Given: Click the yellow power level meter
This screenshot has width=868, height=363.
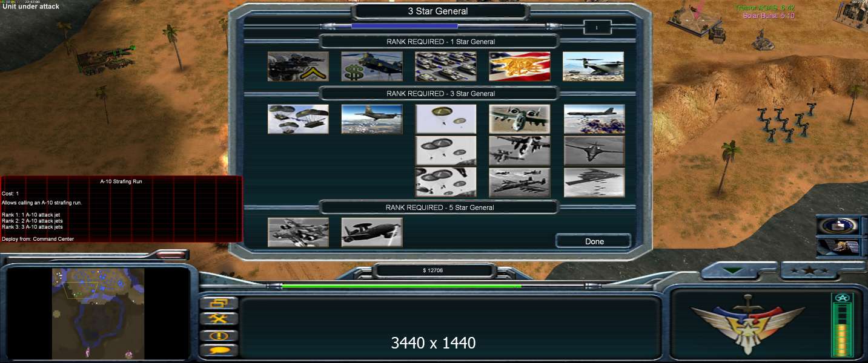Looking at the screenshot, I should coord(843,325).
